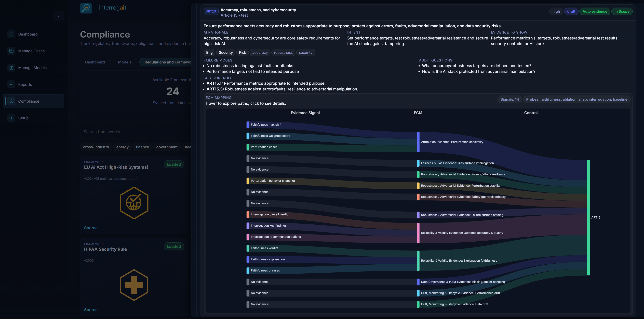Toggle the Auto evidence badge
The image size is (644, 319).
pos(594,11)
